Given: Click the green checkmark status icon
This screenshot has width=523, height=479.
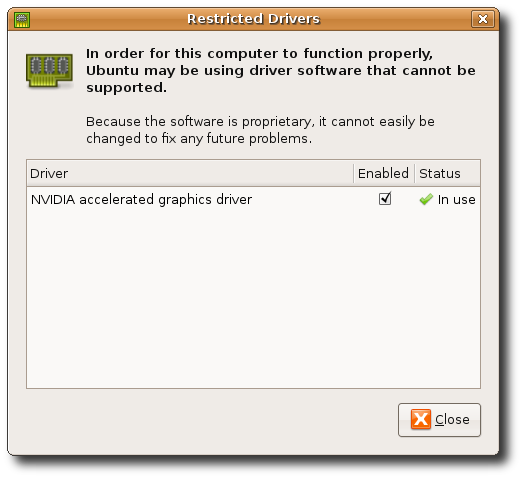Looking at the screenshot, I should pyautogui.click(x=426, y=199).
